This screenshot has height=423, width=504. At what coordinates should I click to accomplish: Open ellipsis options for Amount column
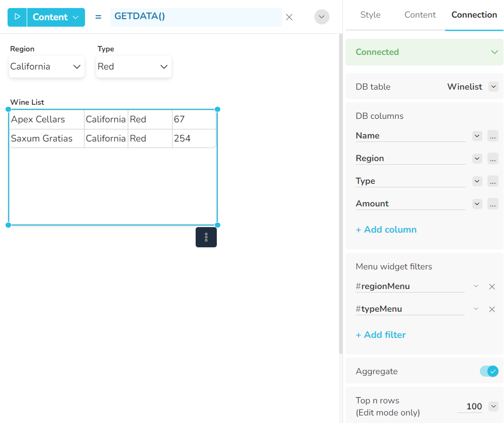click(x=492, y=204)
